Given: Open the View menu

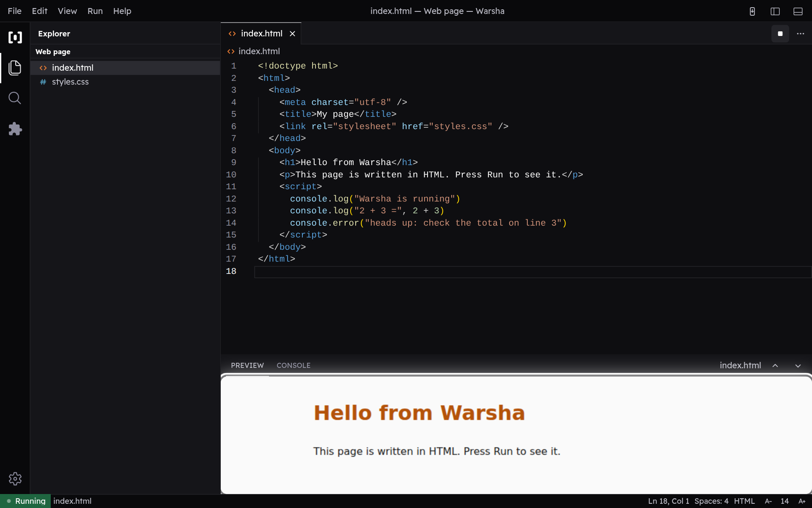Looking at the screenshot, I should (67, 11).
